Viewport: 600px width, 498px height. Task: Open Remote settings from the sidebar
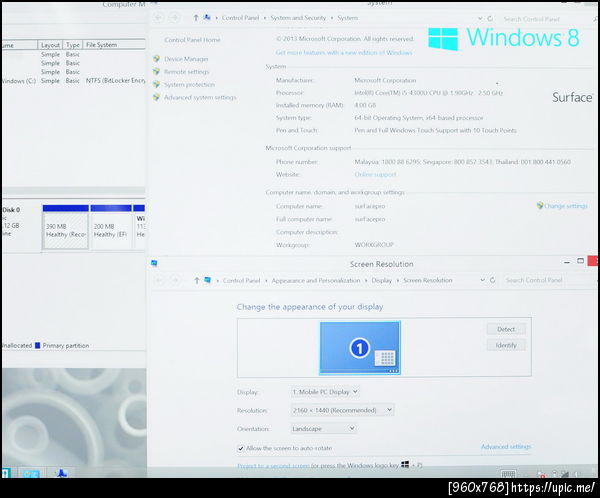pos(186,72)
